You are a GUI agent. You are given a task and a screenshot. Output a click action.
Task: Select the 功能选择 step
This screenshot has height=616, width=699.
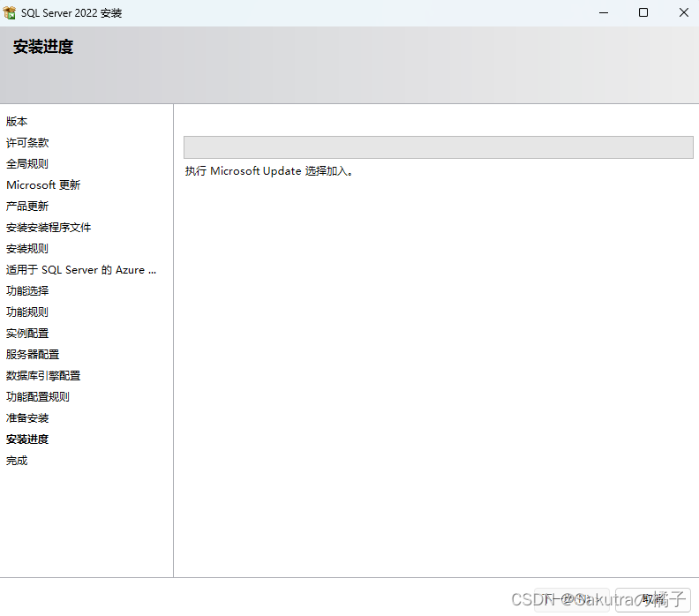click(27, 290)
